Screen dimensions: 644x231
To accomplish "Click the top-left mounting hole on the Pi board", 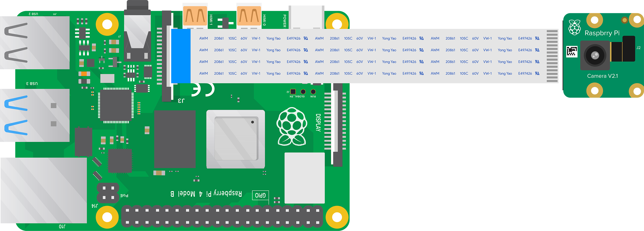I will (107, 25).
